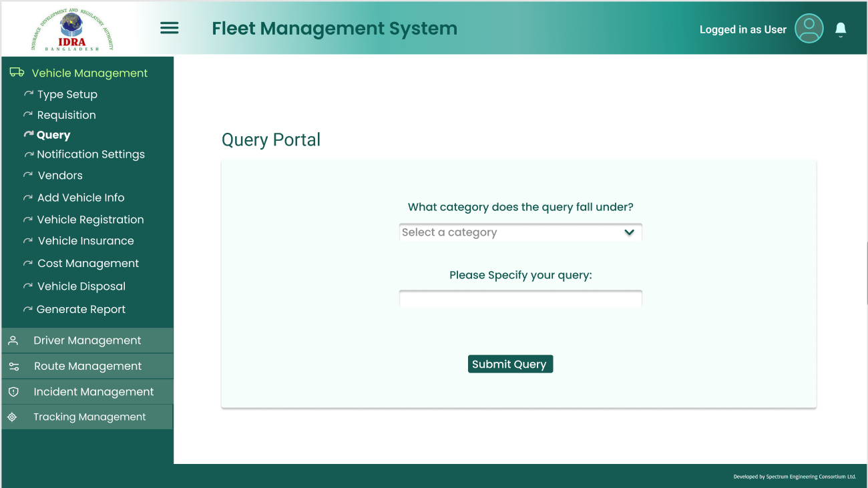Expand the Tracking Management section
Viewport: 868px width, 488px height.
coord(87,417)
